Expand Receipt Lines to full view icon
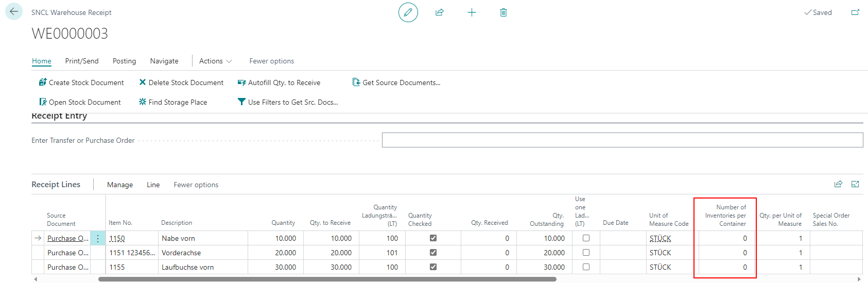Screen dimensions: 868x297 tap(855, 184)
